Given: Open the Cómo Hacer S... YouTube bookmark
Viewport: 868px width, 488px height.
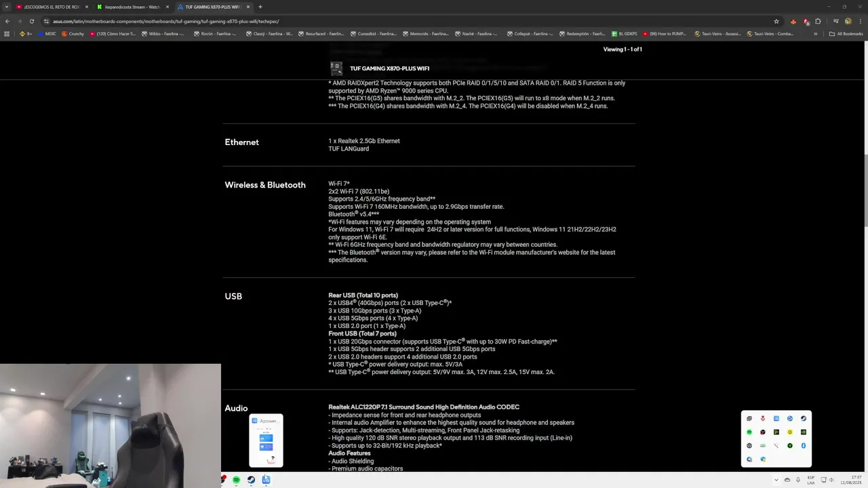Looking at the screenshot, I should [x=113, y=34].
